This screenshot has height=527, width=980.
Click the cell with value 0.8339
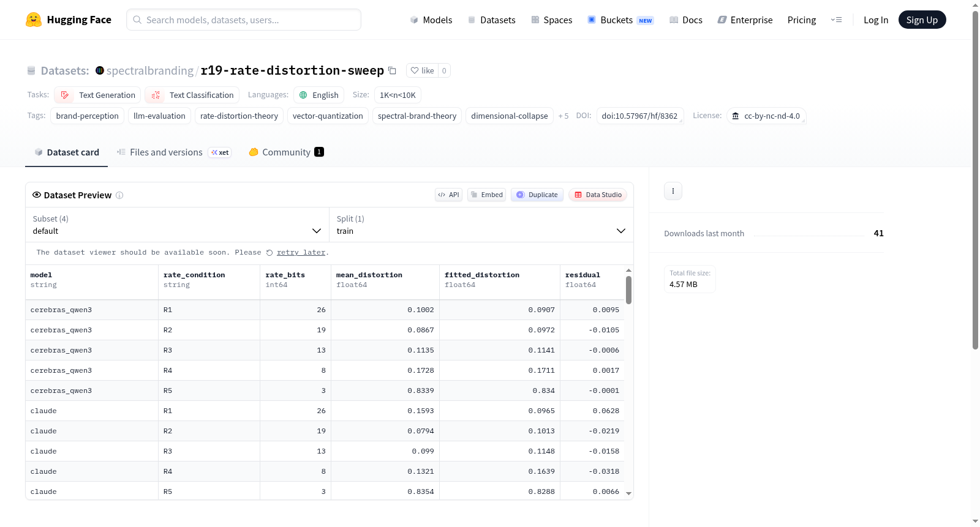pos(385,391)
